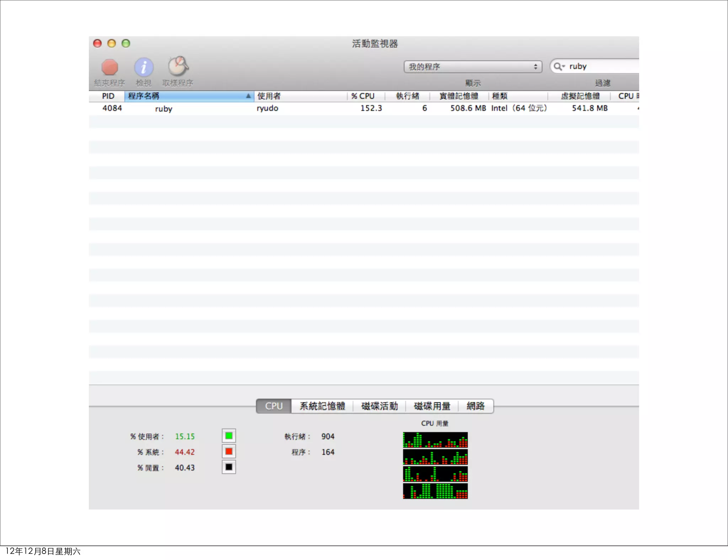Click the green zoom window button
The image size is (728, 560).
pos(126,43)
